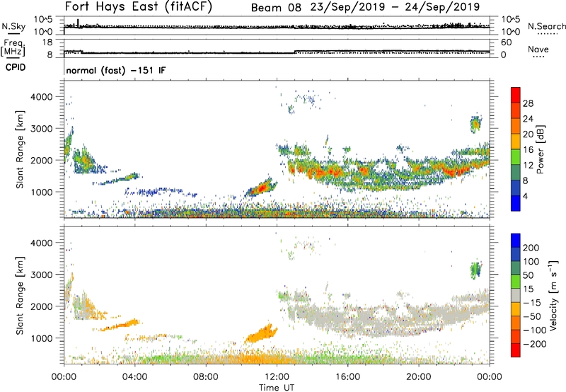Click '2000' on the velocity panel range axis
The height and width of the screenshot is (392, 566).
point(41,306)
